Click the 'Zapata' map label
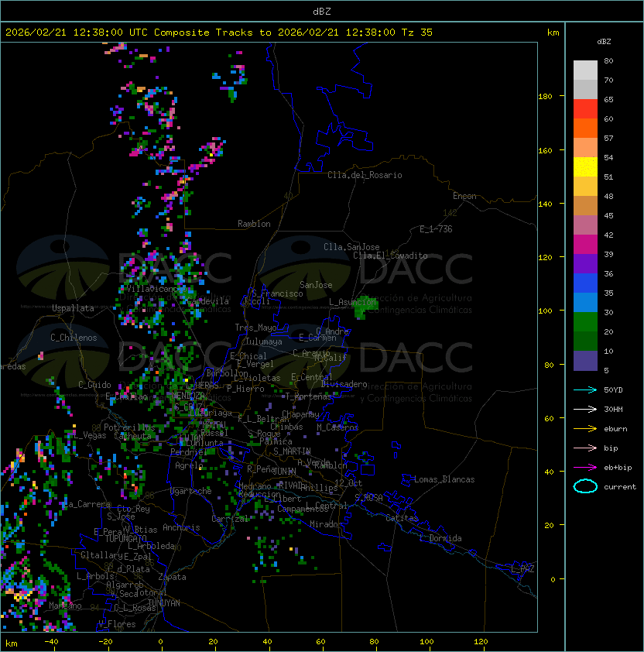This screenshot has width=644, height=652. (x=172, y=577)
